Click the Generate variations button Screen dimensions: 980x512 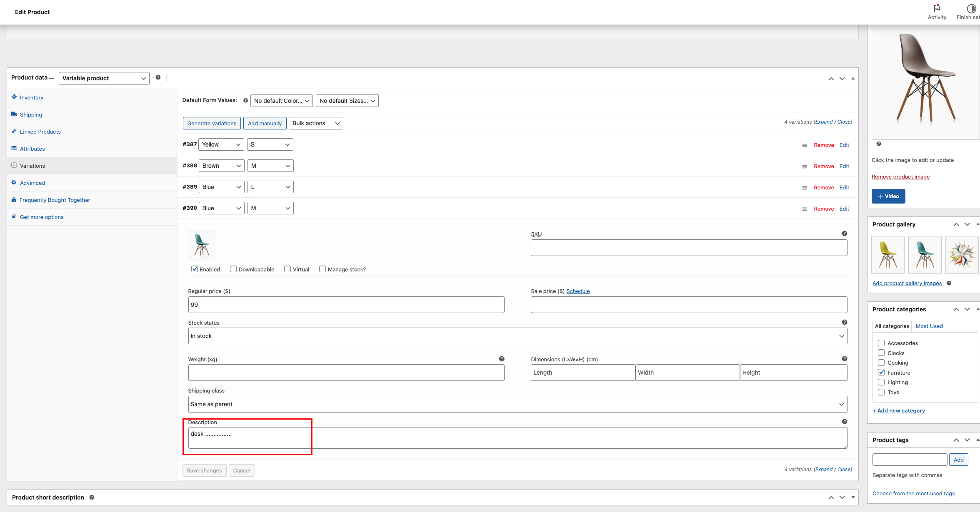[212, 123]
